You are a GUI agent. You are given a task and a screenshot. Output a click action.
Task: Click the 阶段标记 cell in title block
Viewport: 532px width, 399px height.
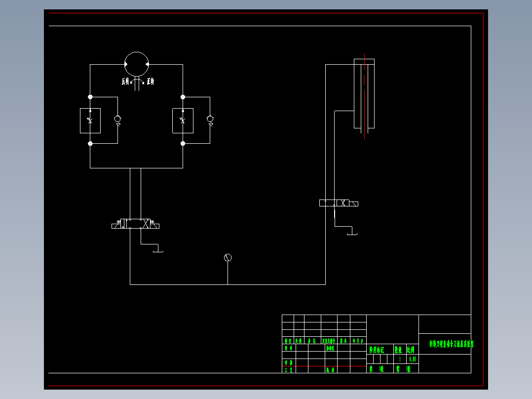click(377, 350)
